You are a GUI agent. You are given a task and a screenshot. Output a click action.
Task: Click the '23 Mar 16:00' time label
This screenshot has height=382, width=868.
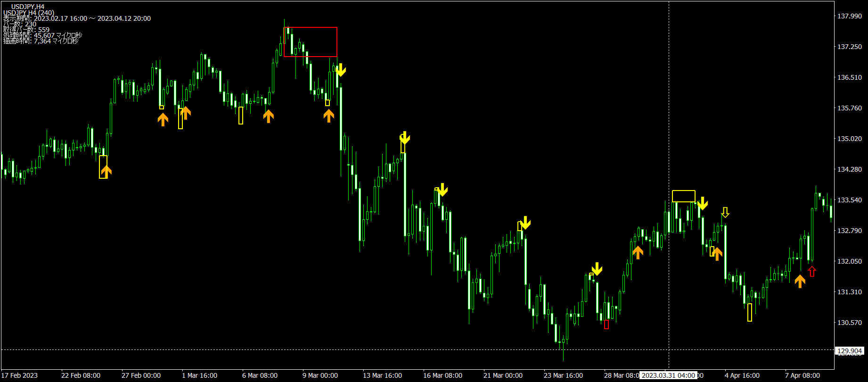click(563, 375)
